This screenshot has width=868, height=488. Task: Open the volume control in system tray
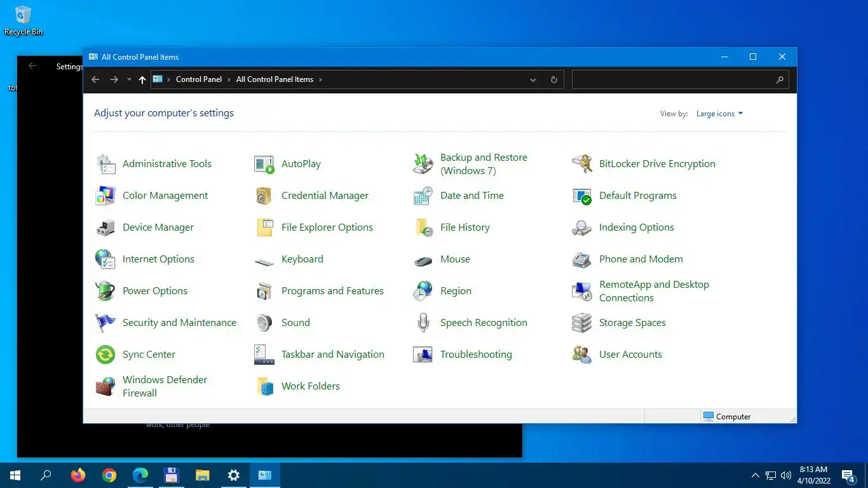point(786,475)
